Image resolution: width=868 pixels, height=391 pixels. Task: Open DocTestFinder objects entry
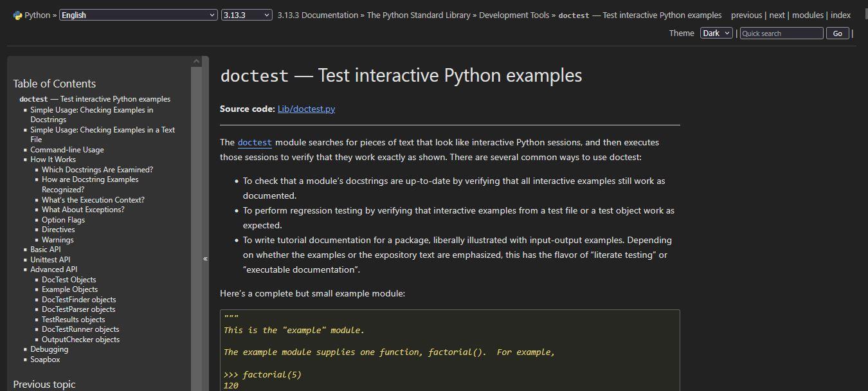(79, 300)
